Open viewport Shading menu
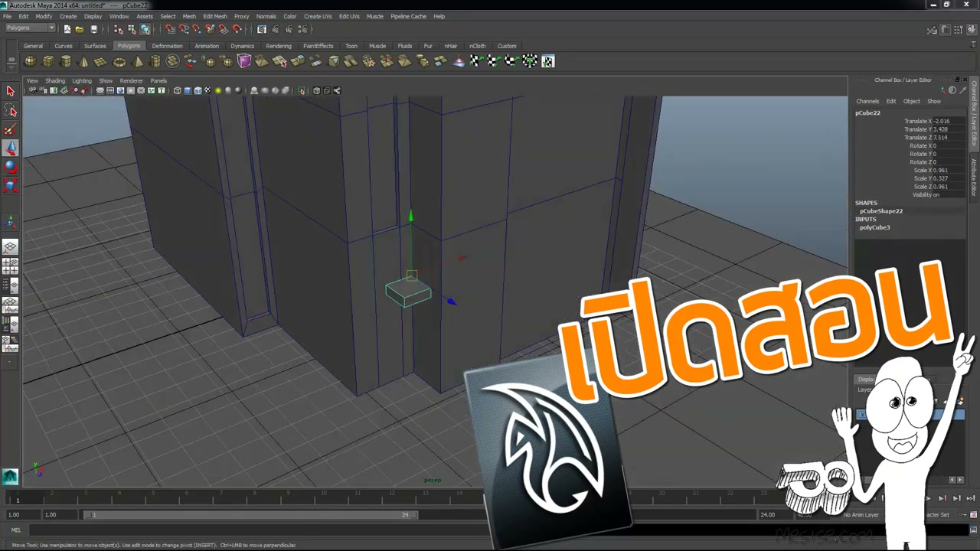Viewport: 980px width, 551px height. (55, 80)
